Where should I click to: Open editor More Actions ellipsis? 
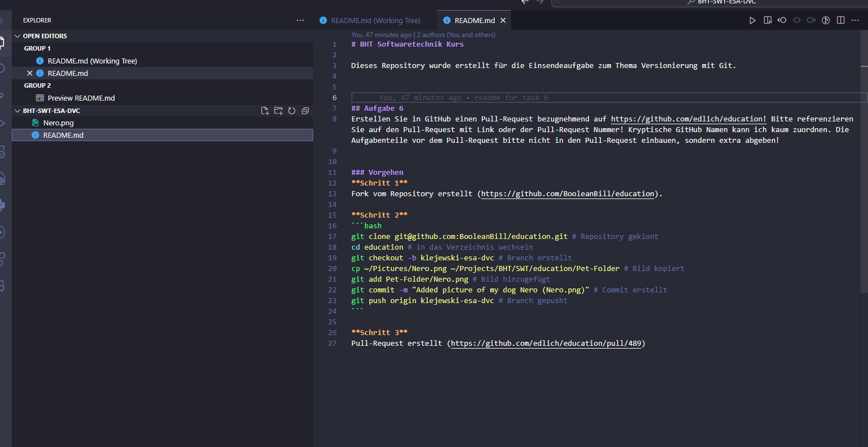pyautogui.click(x=855, y=20)
